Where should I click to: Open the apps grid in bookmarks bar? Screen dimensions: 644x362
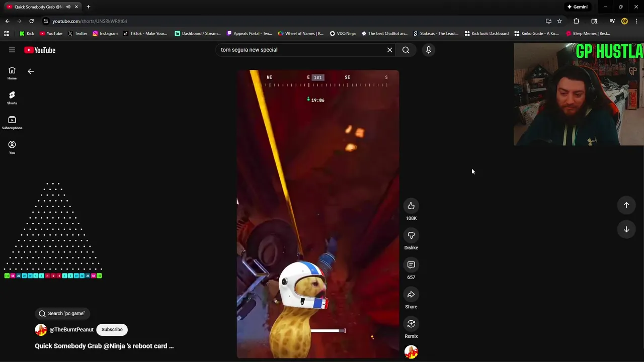coord(7,34)
